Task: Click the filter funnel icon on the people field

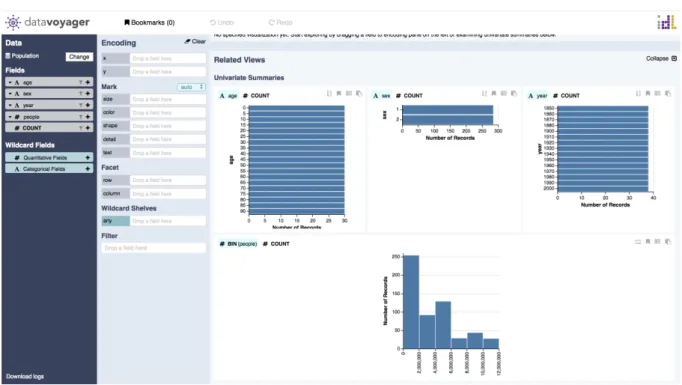Action: 80,117
